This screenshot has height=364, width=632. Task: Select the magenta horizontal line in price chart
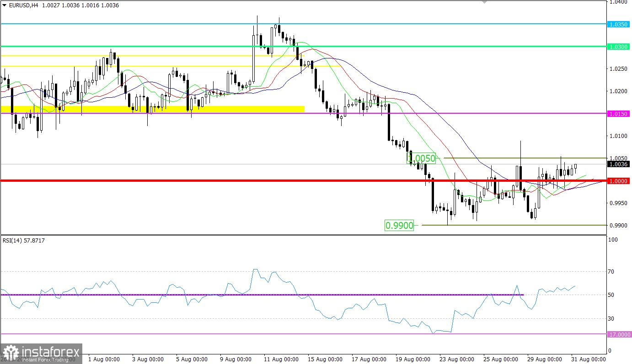pos(303,114)
